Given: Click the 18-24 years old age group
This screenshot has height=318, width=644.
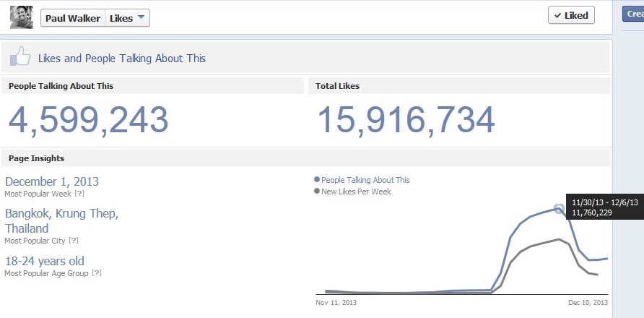Looking at the screenshot, I should click(44, 260).
